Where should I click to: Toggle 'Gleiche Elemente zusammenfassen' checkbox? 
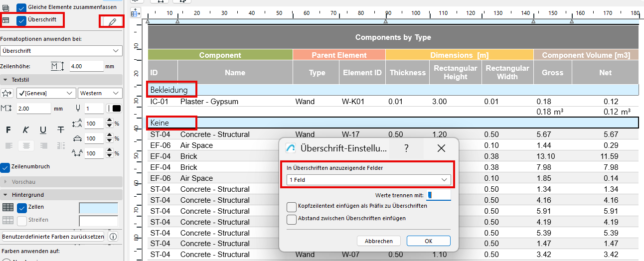(21, 7)
